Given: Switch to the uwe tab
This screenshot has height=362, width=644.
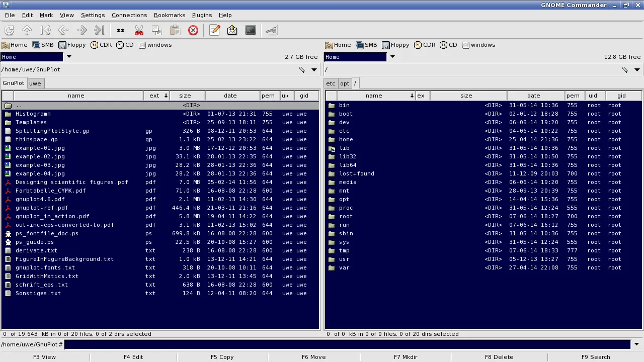Looking at the screenshot, I should pyautogui.click(x=35, y=83).
